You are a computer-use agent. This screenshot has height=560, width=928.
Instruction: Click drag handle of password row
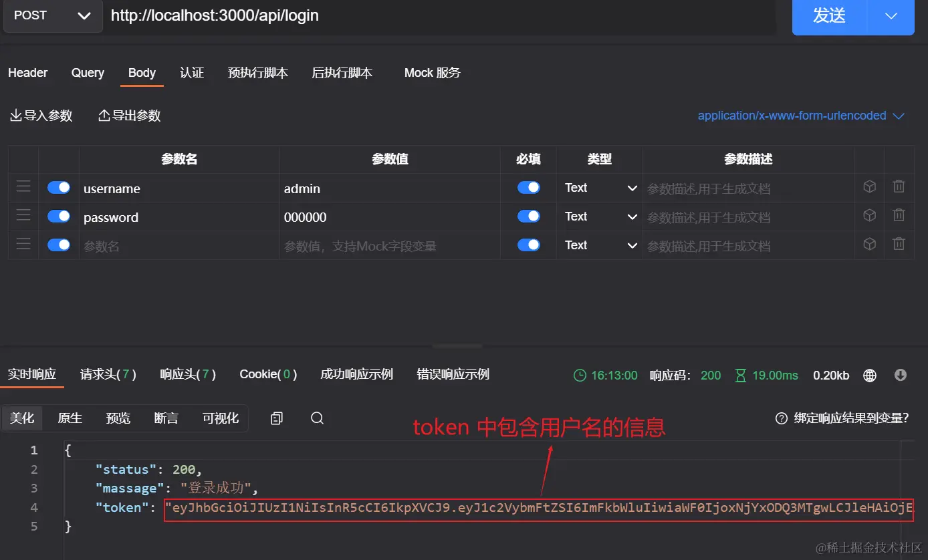click(x=23, y=215)
